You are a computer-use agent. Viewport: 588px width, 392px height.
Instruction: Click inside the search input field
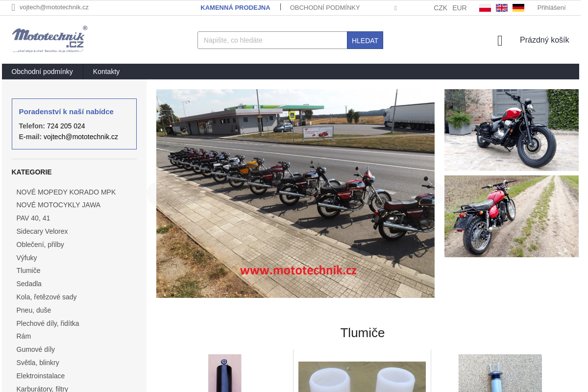(x=272, y=40)
